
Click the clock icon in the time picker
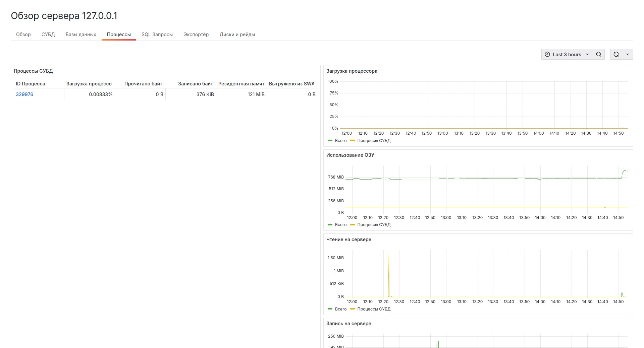point(547,54)
